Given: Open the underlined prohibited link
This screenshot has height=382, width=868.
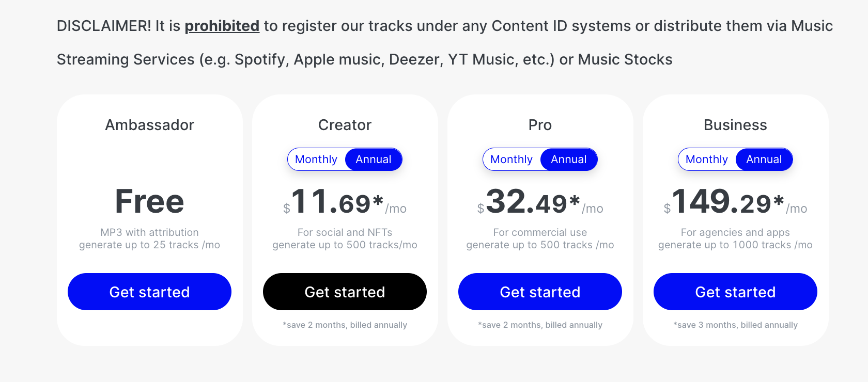Looking at the screenshot, I should point(222,26).
